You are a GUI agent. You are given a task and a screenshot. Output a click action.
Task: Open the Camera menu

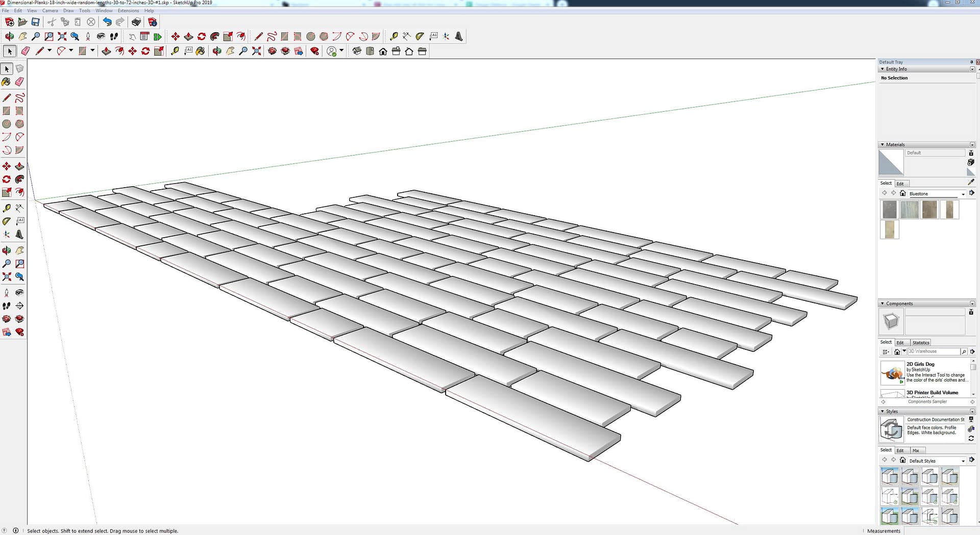pos(50,11)
